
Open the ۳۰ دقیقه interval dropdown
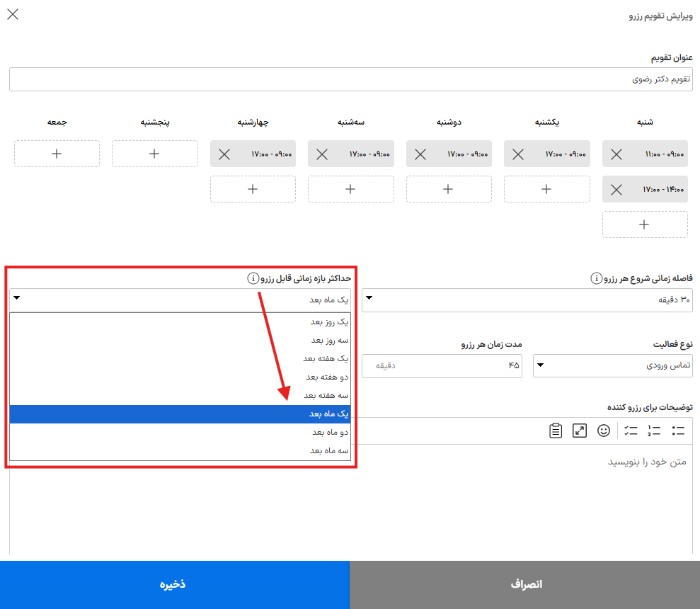tap(527, 300)
